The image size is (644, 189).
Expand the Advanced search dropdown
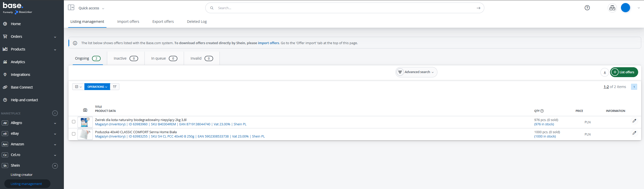point(416,72)
